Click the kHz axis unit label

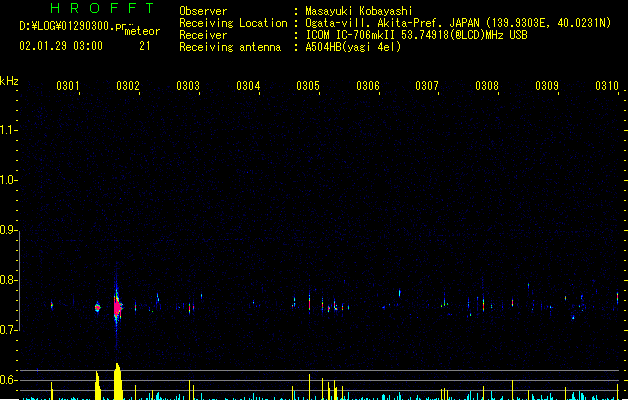9,81
